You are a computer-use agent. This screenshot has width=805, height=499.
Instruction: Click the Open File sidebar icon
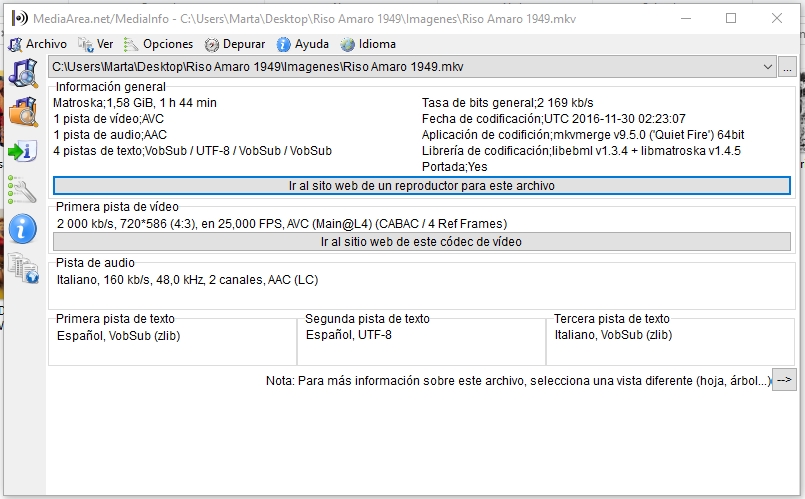click(x=24, y=72)
